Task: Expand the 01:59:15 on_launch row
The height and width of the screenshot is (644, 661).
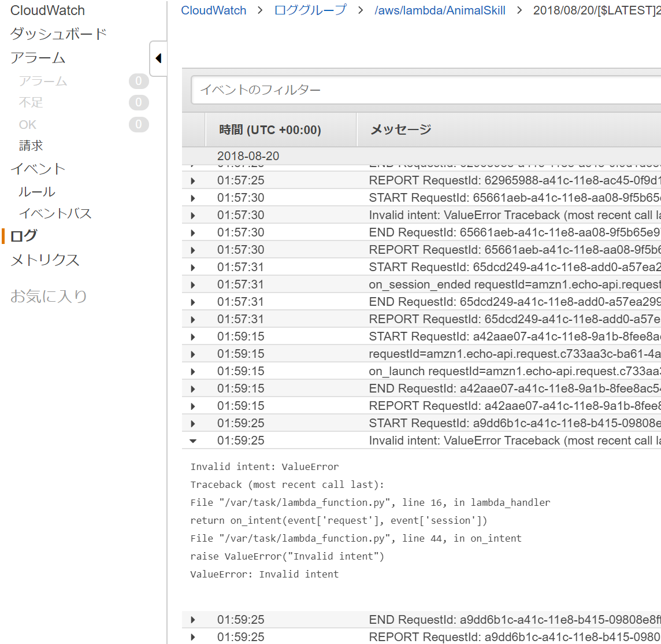Action: [x=192, y=372]
